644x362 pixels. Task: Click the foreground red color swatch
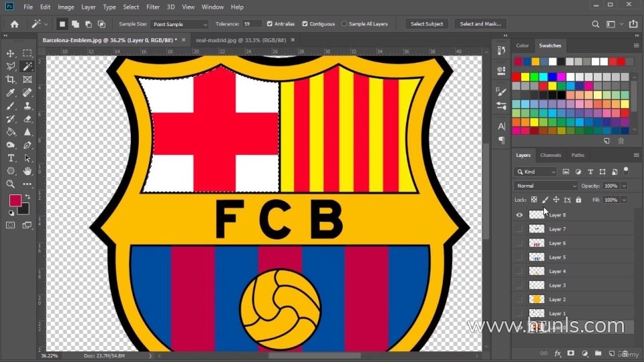(15, 200)
